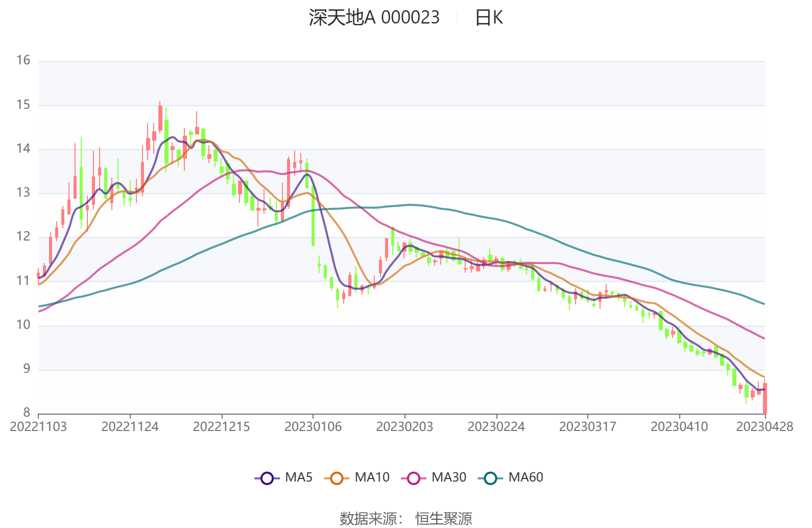This screenshot has height=528, width=812.
Task: Click the data source text 恒生聚源
Action: (x=444, y=519)
